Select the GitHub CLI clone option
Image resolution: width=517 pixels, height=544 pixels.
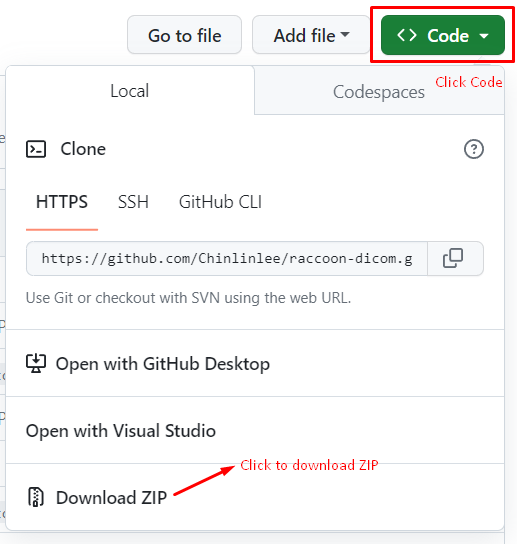click(220, 202)
